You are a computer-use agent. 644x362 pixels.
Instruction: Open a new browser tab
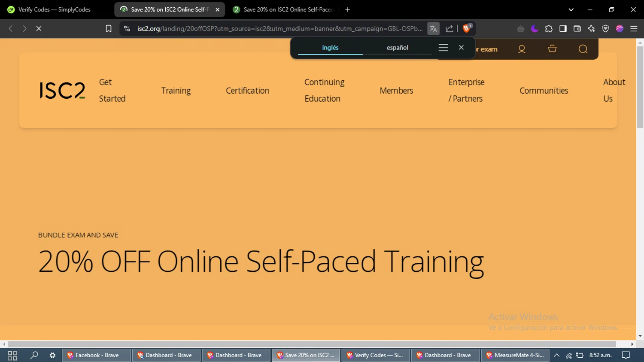pyautogui.click(x=348, y=9)
